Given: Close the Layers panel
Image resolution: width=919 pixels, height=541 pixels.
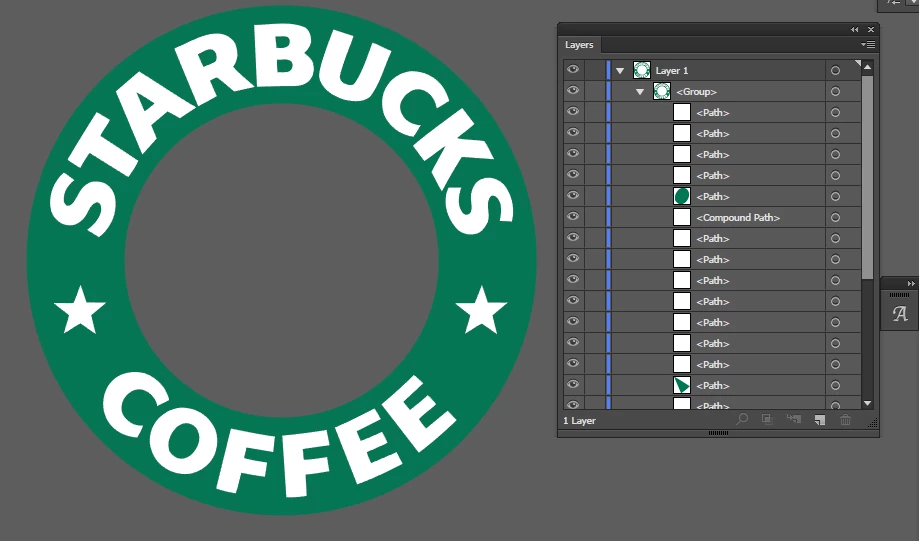Looking at the screenshot, I should (x=871, y=29).
